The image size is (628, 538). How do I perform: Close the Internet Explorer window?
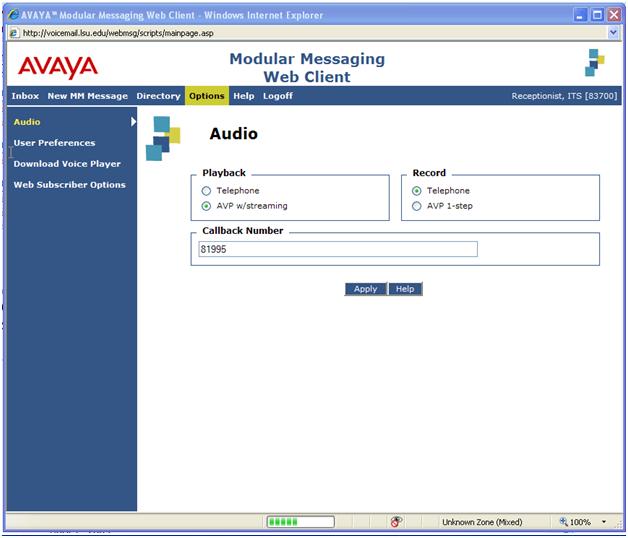coord(614,15)
